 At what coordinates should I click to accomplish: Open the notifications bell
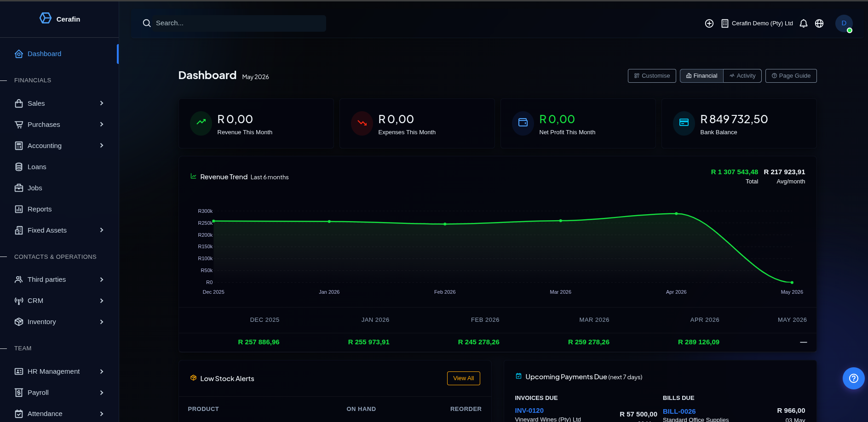click(x=804, y=23)
